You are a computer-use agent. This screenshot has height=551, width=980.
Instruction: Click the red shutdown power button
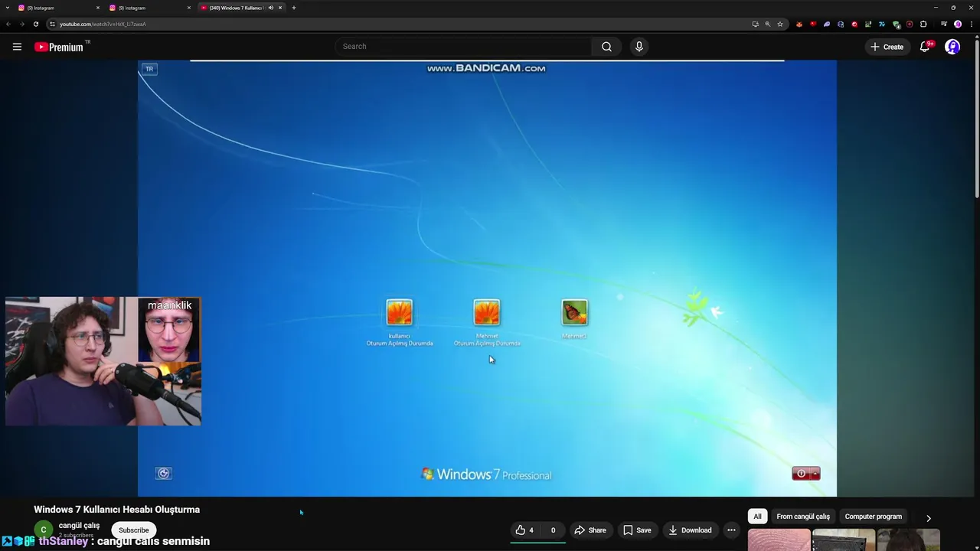(x=801, y=474)
